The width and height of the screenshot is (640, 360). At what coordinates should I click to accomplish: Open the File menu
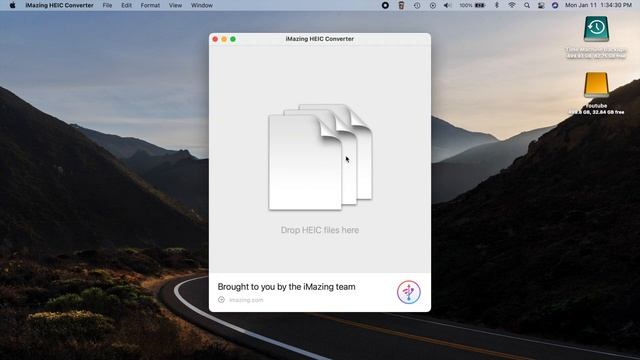click(107, 5)
